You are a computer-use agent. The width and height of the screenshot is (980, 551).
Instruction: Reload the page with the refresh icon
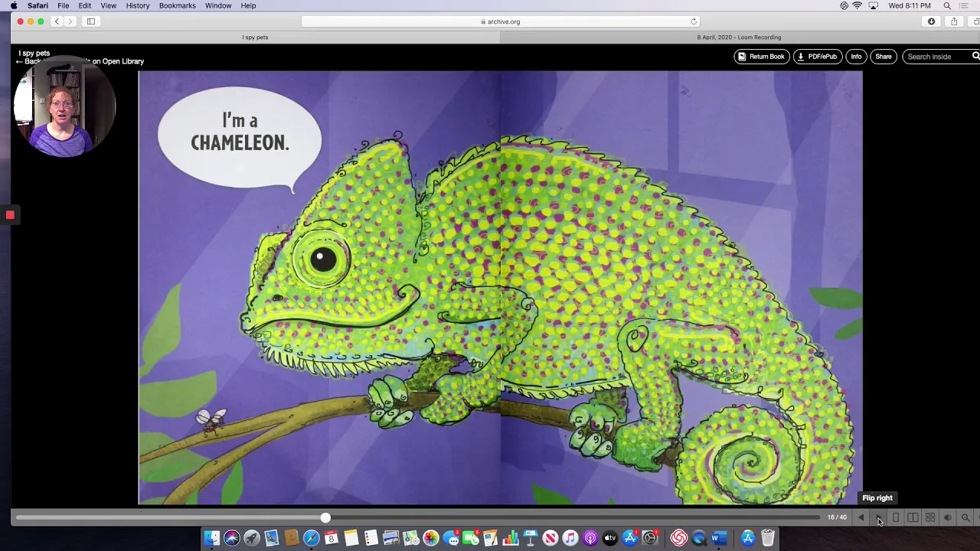tap(694, 21)
